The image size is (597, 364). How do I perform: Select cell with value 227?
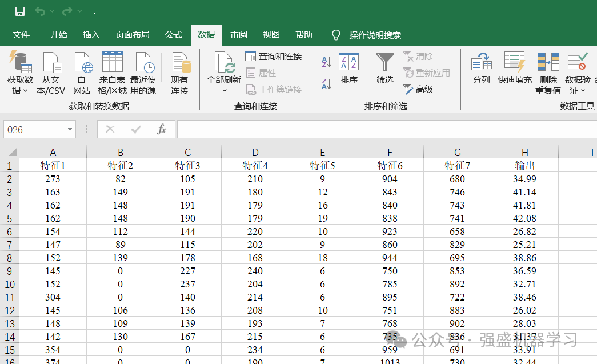[188, 271]
